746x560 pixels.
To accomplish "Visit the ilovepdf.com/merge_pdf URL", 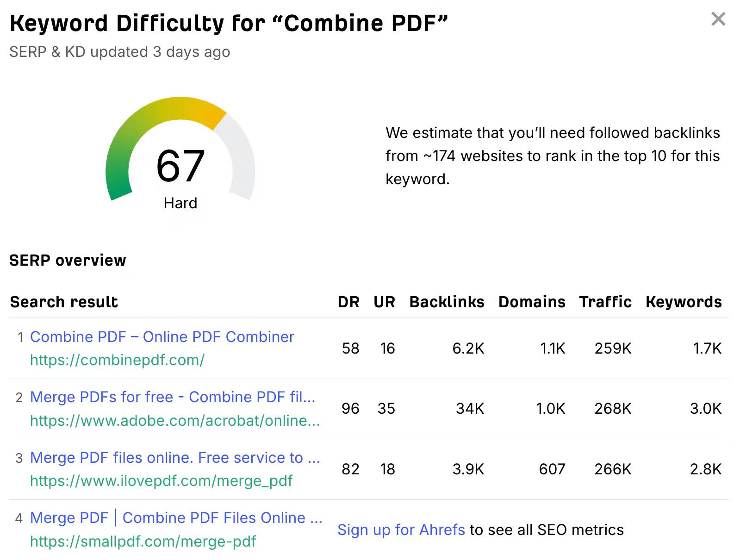I will click(161, 481).
